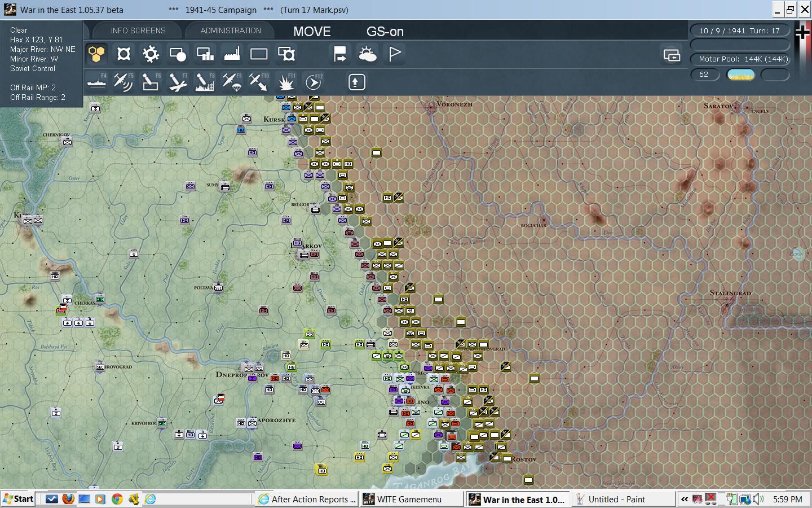The height and width of the screenshot is (508, 812).
Task: Click the boxed up-arrow icon
Action: (356, 82)
